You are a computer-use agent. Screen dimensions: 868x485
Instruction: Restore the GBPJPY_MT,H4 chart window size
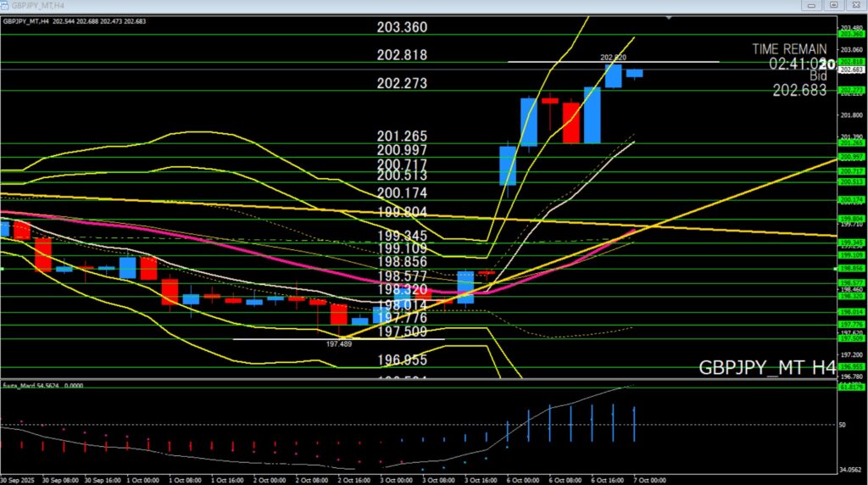(x=834, y=5)
